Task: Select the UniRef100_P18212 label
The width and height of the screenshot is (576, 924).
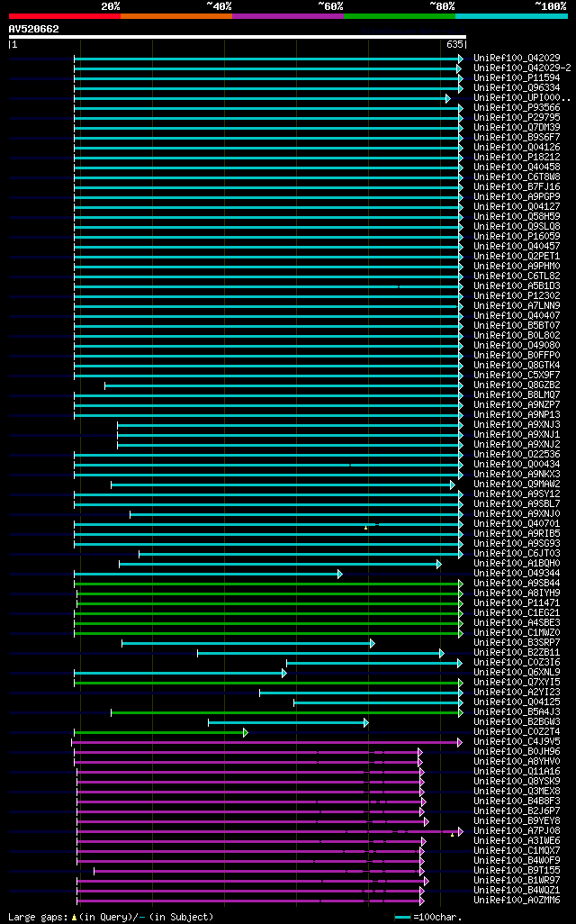Action: 517,158
